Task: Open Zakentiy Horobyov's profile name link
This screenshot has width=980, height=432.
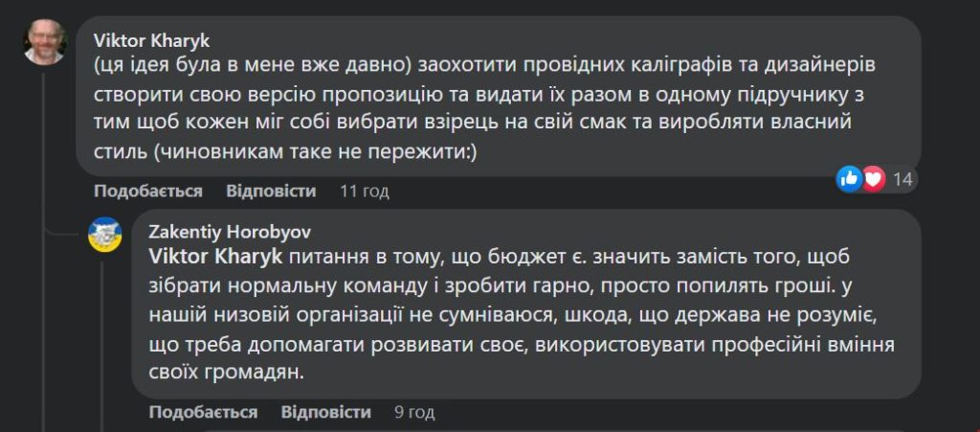Action: [230, 232]
